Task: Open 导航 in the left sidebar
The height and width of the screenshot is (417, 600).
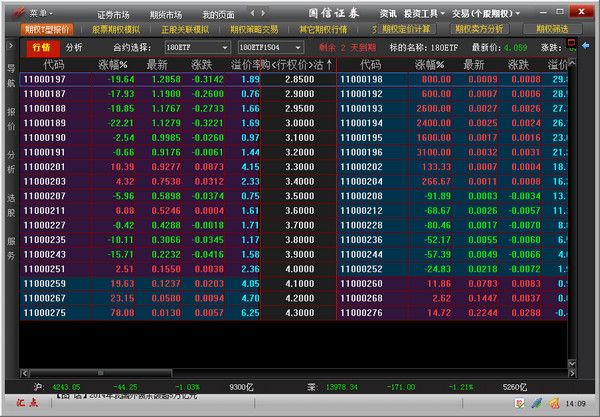Action: (x=11, y=76)
